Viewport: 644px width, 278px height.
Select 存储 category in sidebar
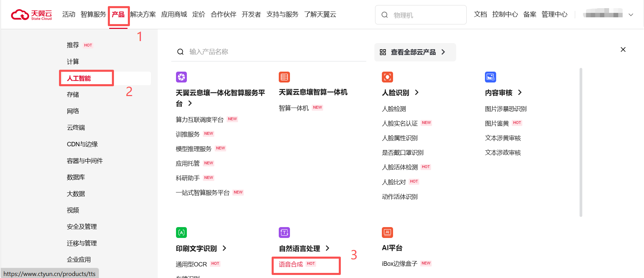tap(73, 94)
